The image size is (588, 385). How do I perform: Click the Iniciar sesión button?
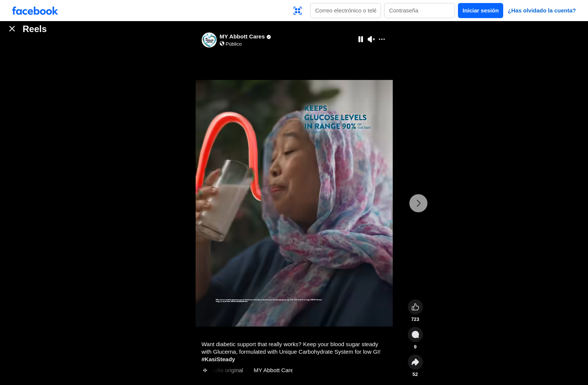[481, 11]
